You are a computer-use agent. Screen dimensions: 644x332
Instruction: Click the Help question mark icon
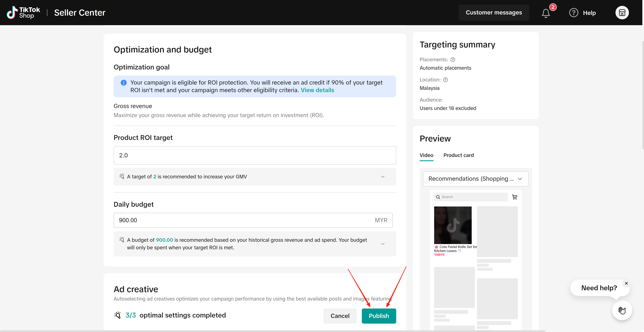573,13
